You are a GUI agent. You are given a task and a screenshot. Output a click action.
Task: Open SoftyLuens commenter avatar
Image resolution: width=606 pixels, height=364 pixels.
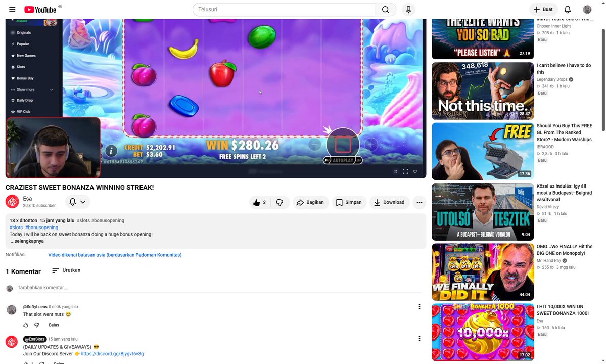[12, 310]
